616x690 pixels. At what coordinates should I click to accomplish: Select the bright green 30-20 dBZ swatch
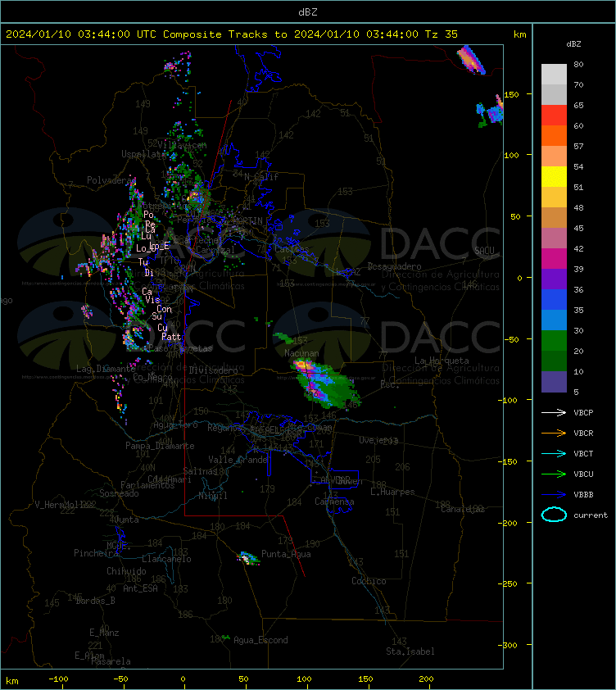tap(554, 341)
